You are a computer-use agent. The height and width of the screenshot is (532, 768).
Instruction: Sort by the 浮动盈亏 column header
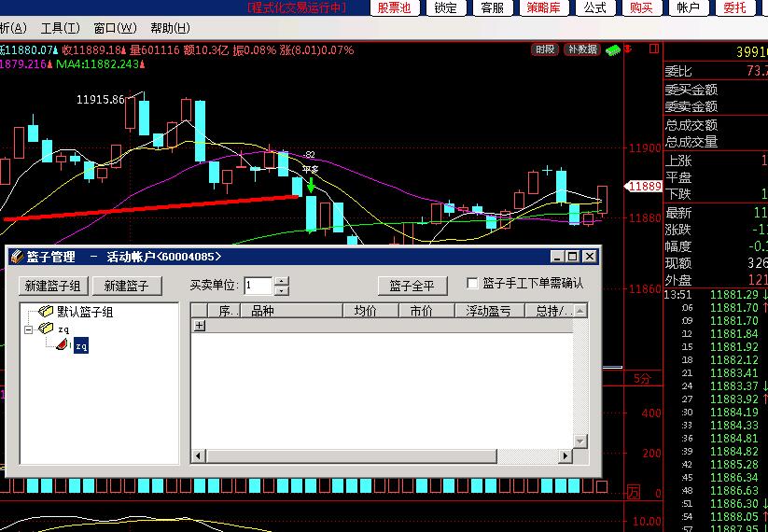tap(490, 311)
